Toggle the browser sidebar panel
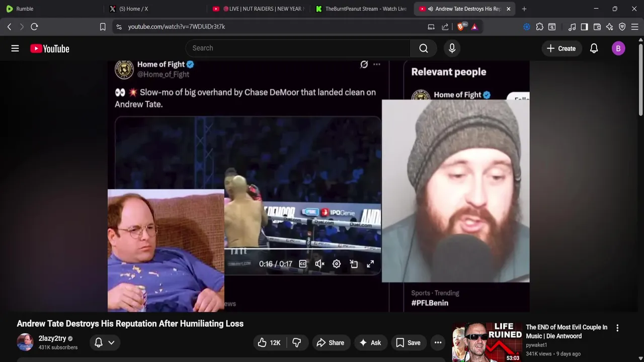The image size is (644, 362). click(x=584, y=27)
